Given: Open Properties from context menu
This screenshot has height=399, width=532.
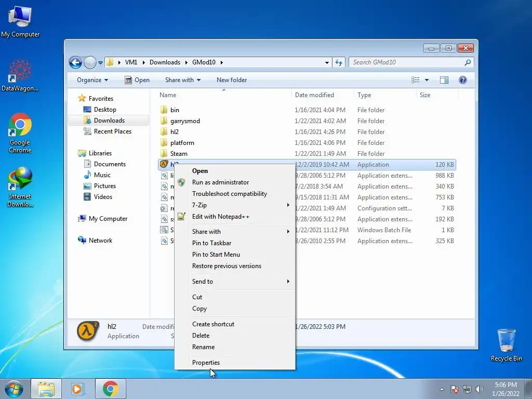Looking at the screenshot, I should tap(235, 362).
